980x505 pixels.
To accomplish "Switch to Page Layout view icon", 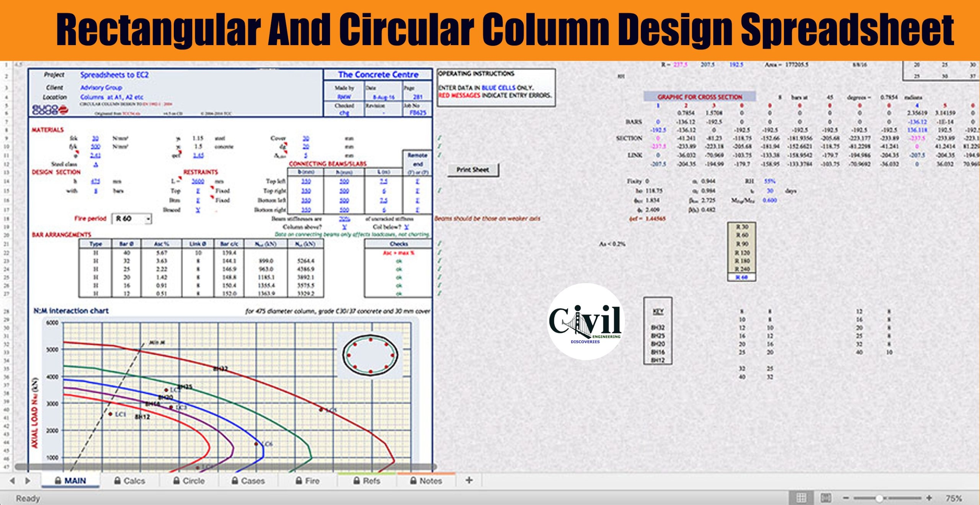I will pyautogui.click(x=826, y=498).
